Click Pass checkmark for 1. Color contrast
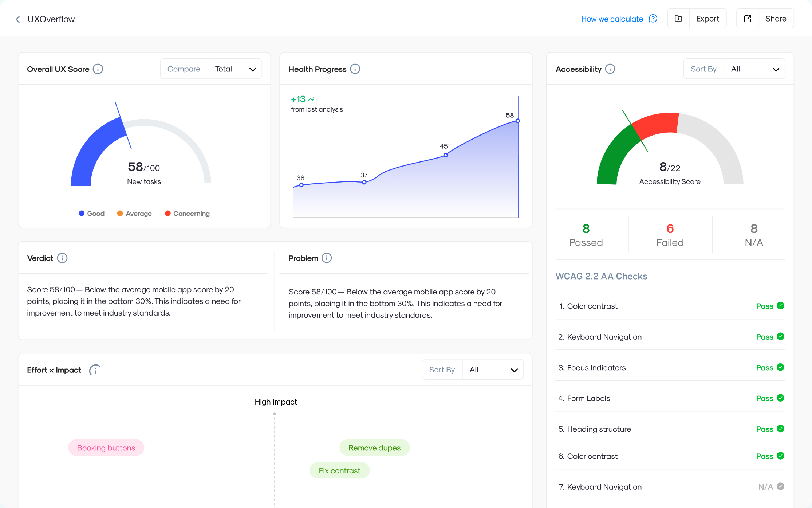Image resolution: width=812 pixels, height=508 pixels. (x=780, y=306)
